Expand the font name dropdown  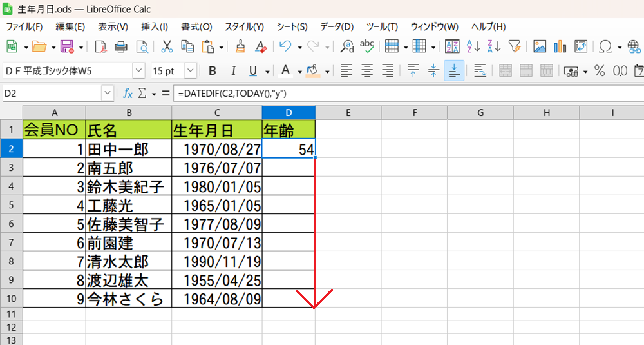[x=139, y=71]
